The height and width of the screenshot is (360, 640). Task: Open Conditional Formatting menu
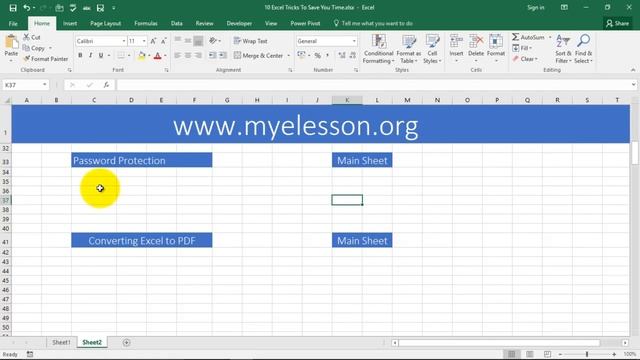point(378,49)
